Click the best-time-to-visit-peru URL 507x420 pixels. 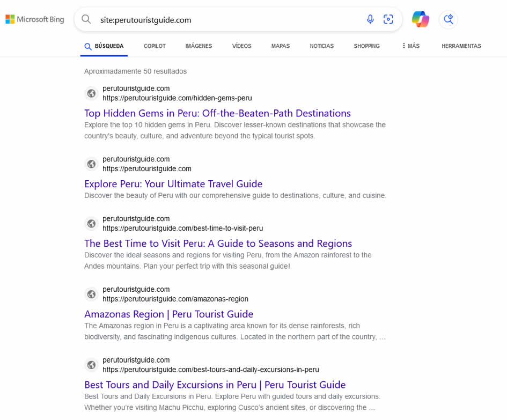coord(183,229)
